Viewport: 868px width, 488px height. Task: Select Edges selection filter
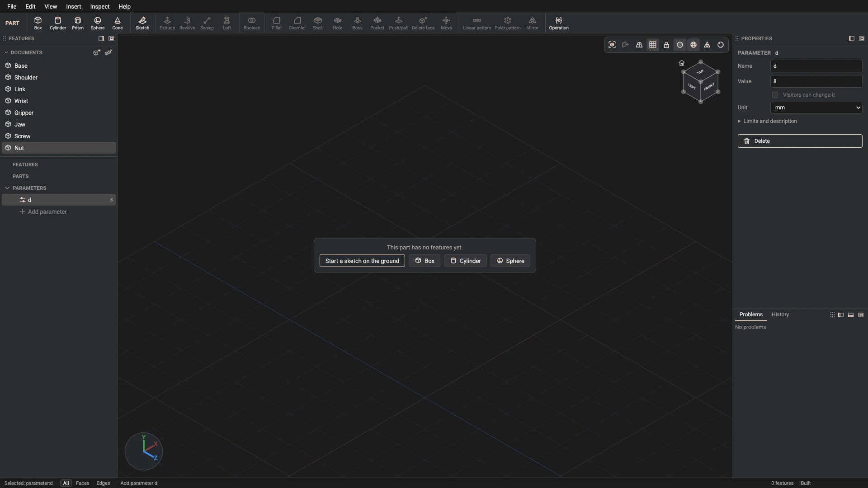coord(103,483)
